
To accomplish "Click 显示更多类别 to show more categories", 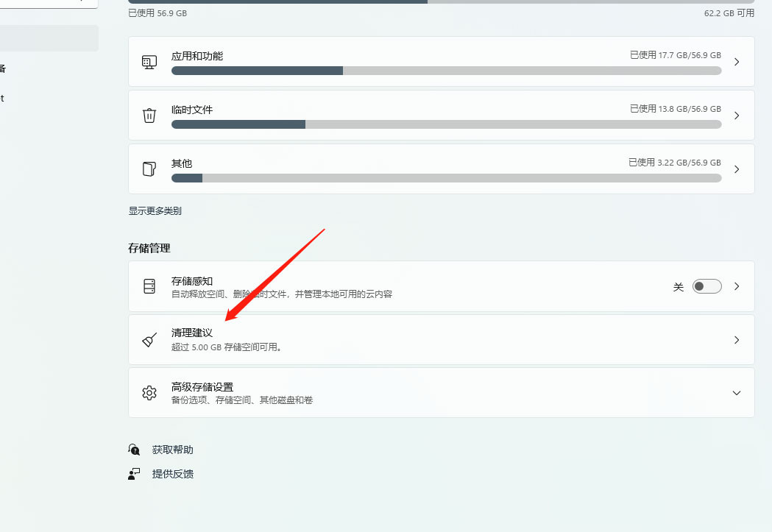I will [x=155, y=210].
